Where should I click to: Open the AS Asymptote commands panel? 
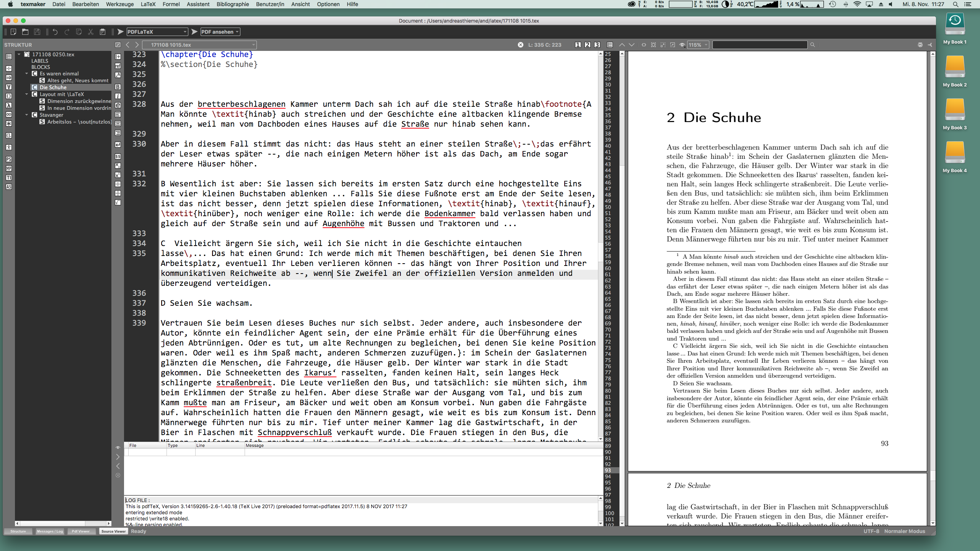(x=9, y=187)
